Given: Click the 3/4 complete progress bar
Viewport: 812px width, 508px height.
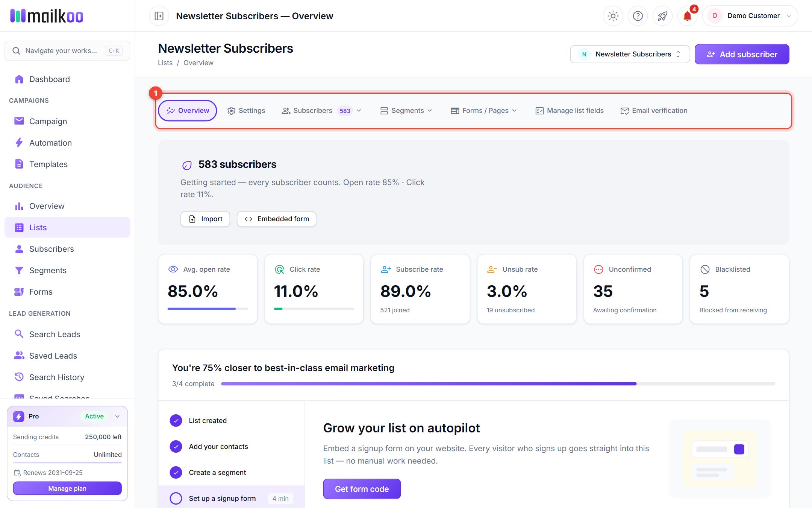Looking at the screenshot, I should 498,384.
